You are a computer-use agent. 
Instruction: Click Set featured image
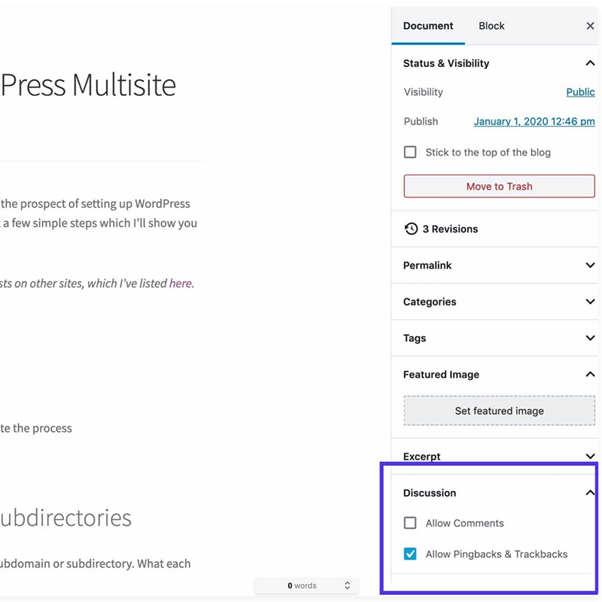tap(499, 411)
